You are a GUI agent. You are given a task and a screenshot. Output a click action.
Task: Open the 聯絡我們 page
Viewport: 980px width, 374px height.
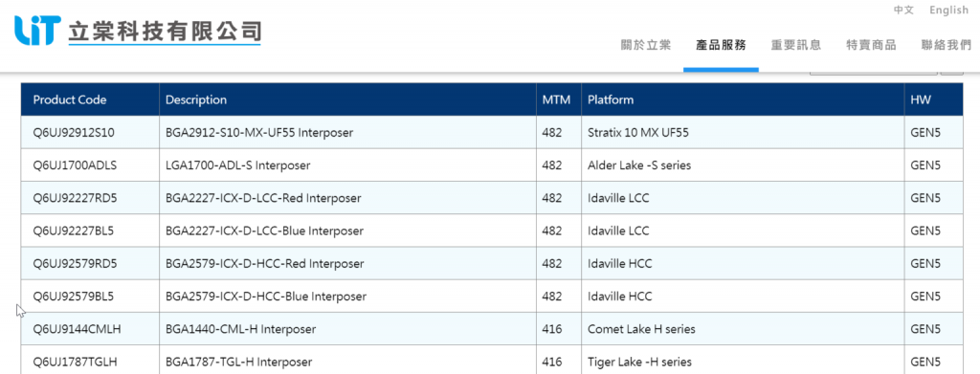coord(946,45)
